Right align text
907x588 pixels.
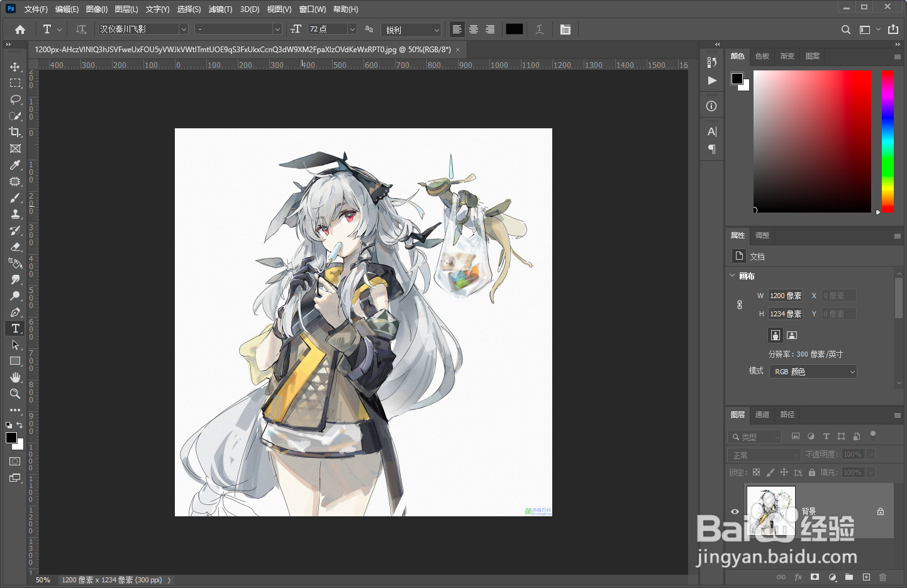click(x=490, y=30)
